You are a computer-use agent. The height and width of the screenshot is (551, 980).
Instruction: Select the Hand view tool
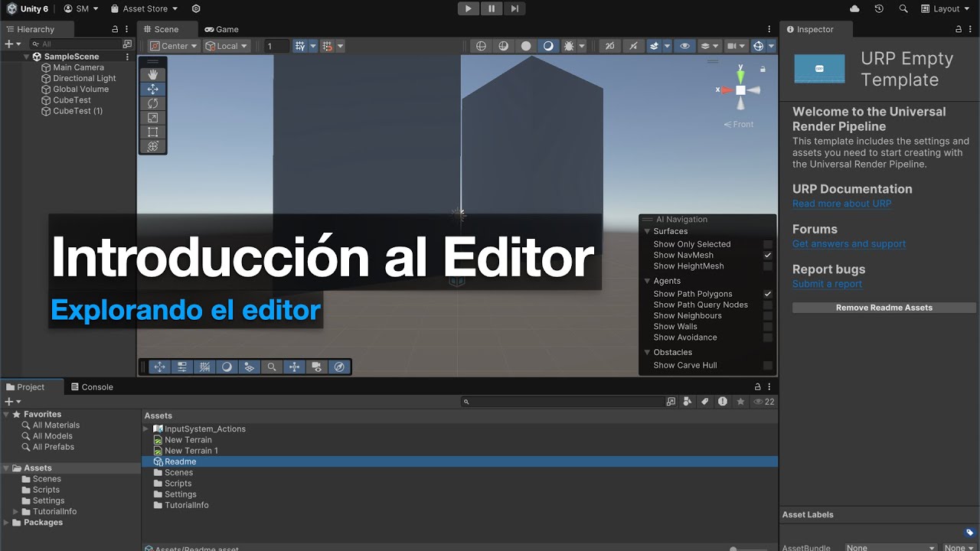coord(152,74)
